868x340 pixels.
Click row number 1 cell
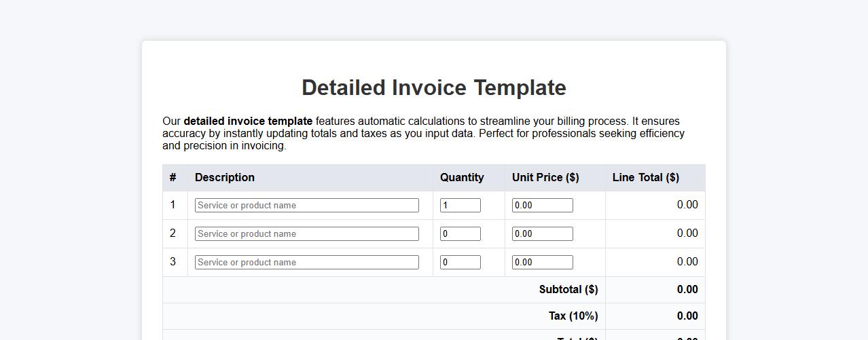coord(175,205)
